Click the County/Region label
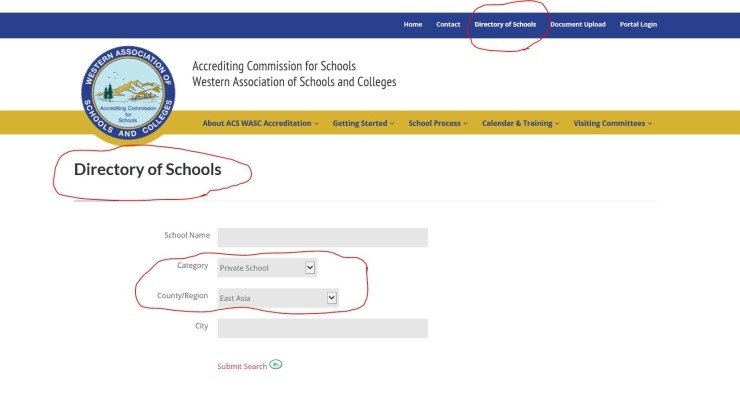The width and height of the screenshot is (740, 411). pos(182,296)
